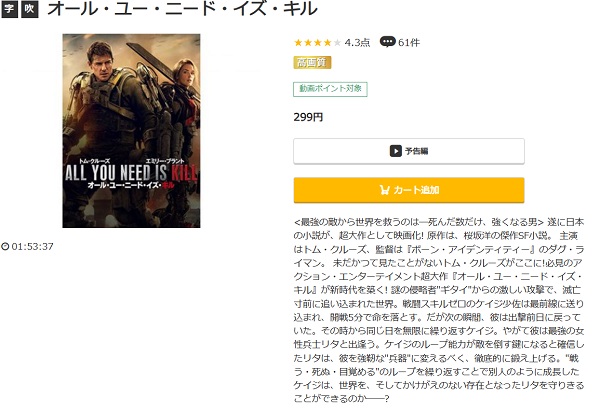600x412 pixels.
Task: Click the first gold rating star
Action: pos(298,42)
